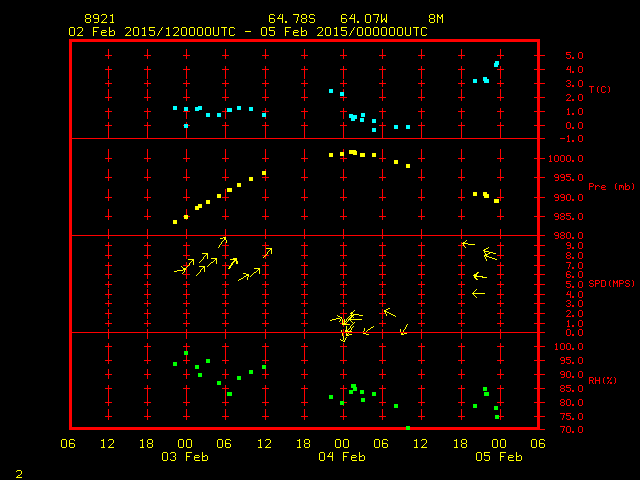This screenshot has height=480, width=640.
Task: Click the "03 Feb" date label
Action: click(x=185, y=457)
